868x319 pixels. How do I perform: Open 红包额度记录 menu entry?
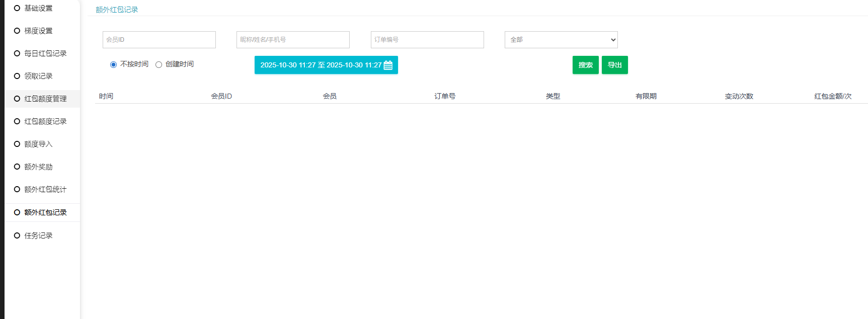(x=45, y=121)
